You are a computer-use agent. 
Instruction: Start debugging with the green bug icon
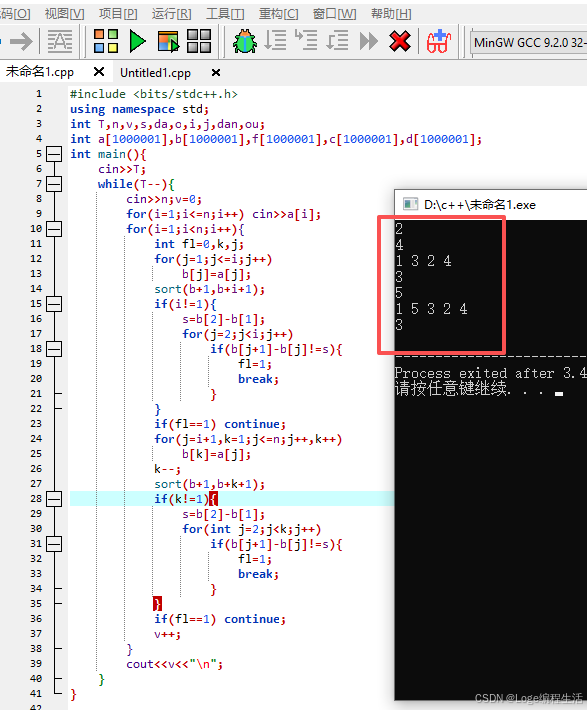245,41
